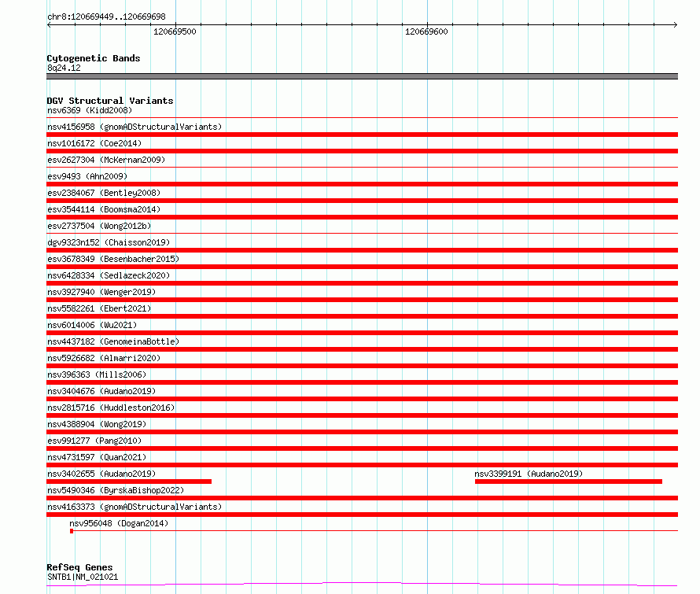Click nsv5490346 (ByrskaBishop2022) label
The width and height of the screenshot is (700, 594).
click(116, 490)
